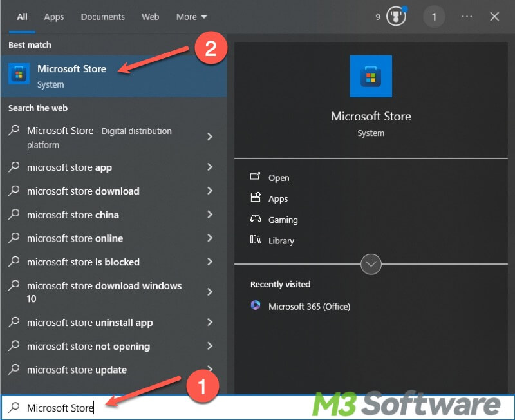Click search icon beside microsoft store update
Screen dimensions: 515x420
tap(14, 369)
